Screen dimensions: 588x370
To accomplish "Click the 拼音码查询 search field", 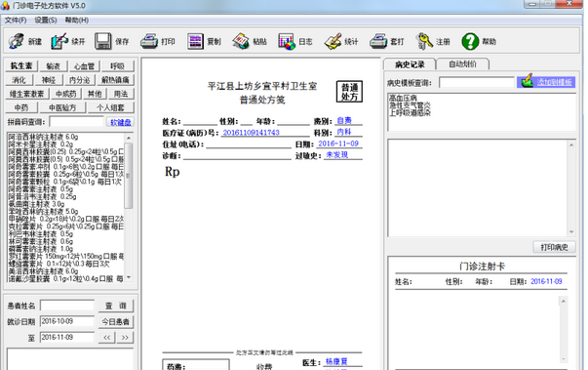I will [76, 122].
